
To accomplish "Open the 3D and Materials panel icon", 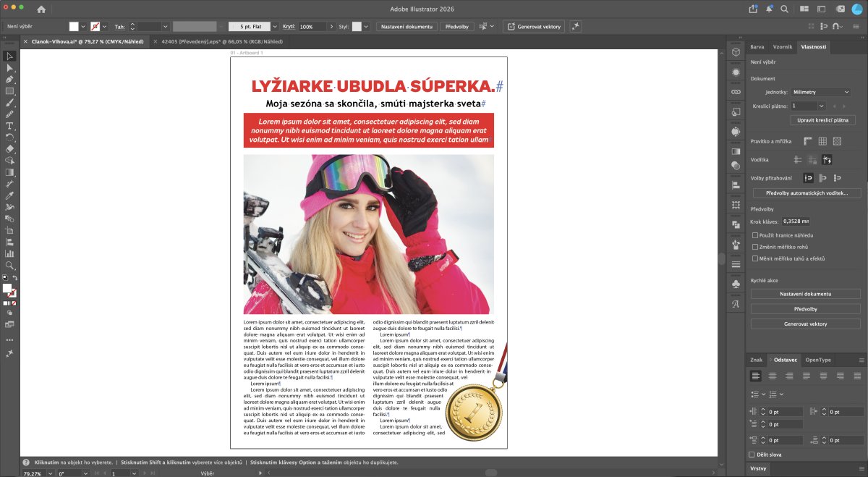I will 736,52.
